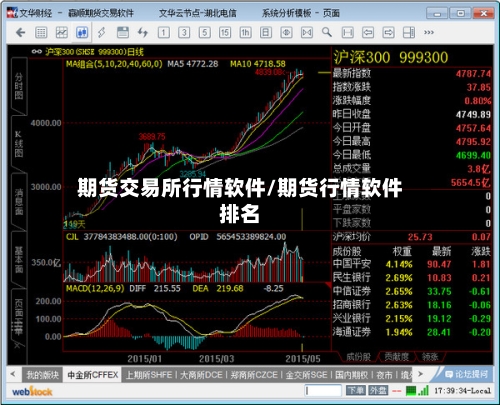Click the 海通证券 constituent row
Screen dimensions: 500x405
tap(412, 332)
